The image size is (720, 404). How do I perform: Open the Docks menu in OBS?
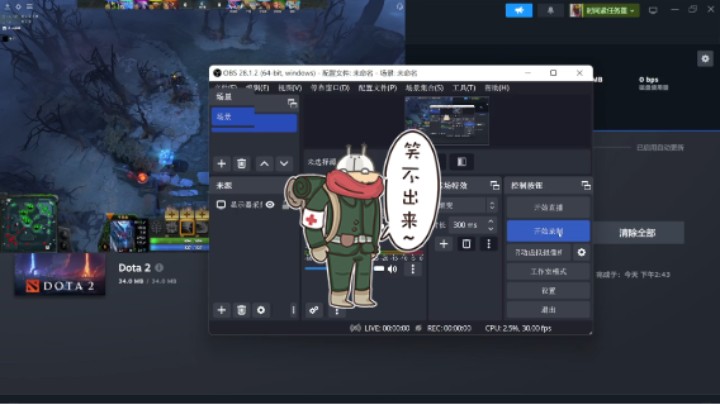(x=330, y=88)
